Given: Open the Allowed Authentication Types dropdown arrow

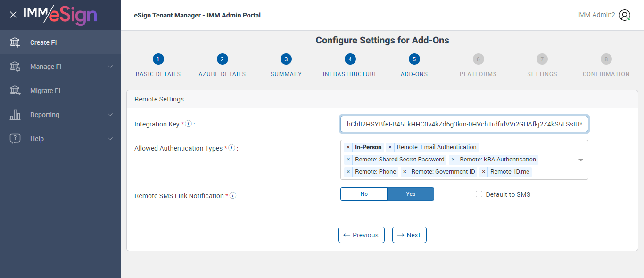Looking at the screenshot, I should [581, 160].
